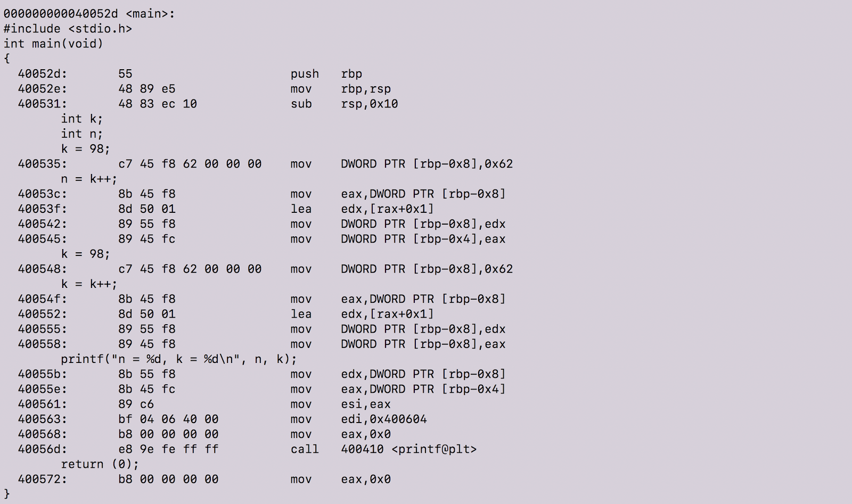Image resolution: width=852 pixels, height=504 pixels.
Task: Click the edi,0x400604 operand
Action: point(384,419)
